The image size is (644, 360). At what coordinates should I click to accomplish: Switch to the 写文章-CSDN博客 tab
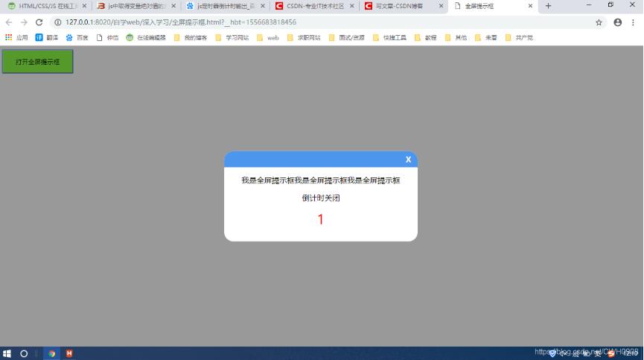[x=400, y=6]
